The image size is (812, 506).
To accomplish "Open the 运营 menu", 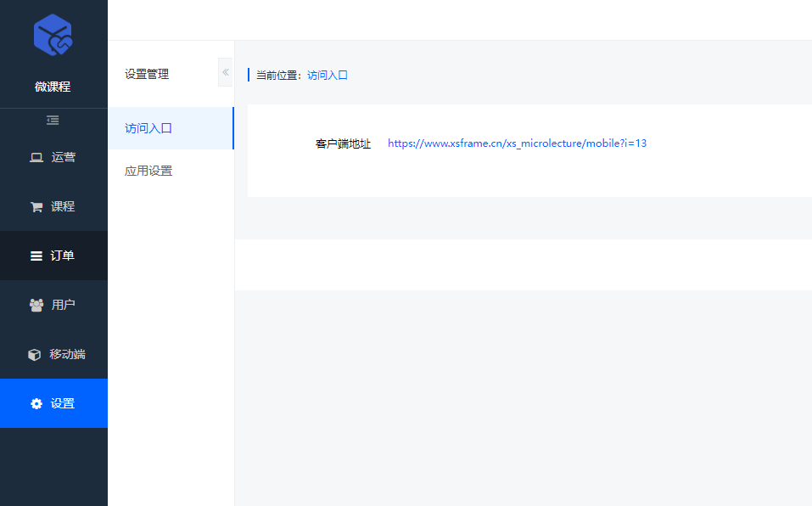I will [53, 157].
